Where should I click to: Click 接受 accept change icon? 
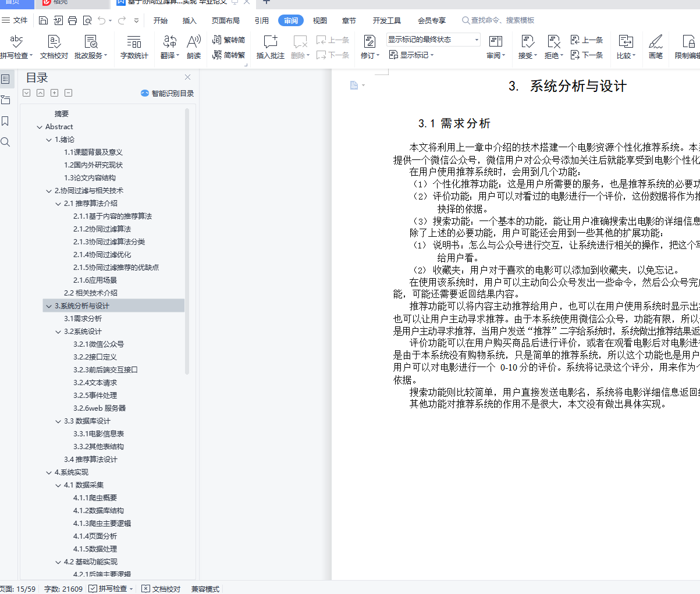527,47
